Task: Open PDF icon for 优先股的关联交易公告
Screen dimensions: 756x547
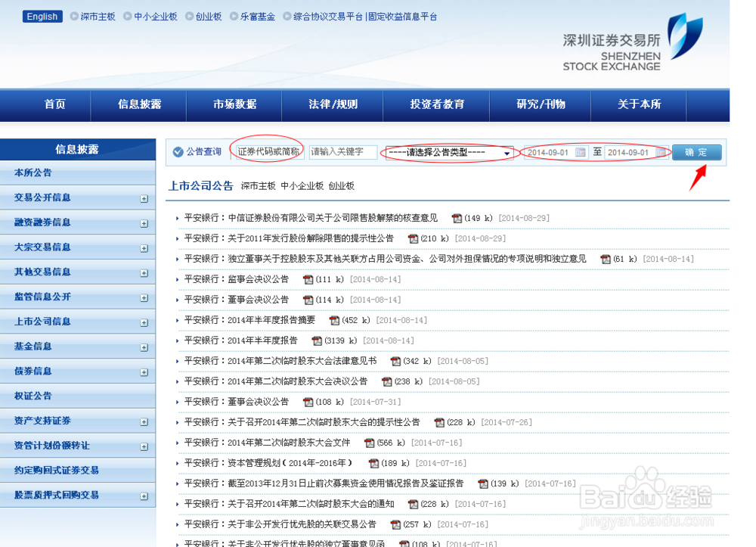Action: tap(395, 525)
